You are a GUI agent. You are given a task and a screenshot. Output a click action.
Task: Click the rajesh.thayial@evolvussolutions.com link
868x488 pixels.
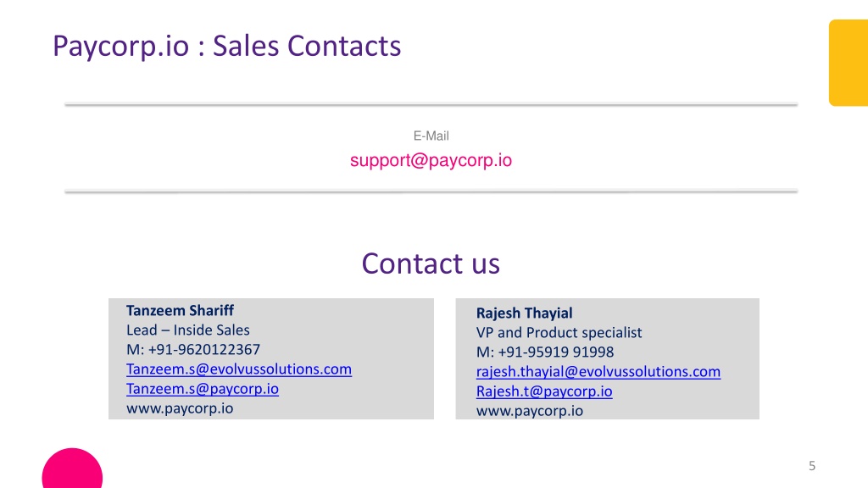pos(598,372)
